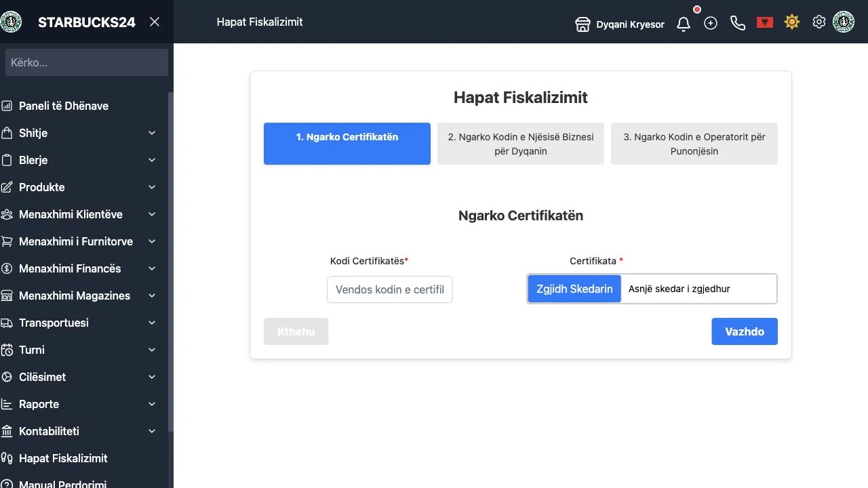The width and height of the screenshot is (868, 488).
Task: Open the Dyqani Kryesor store icon
Action: (x=583, y=24)
